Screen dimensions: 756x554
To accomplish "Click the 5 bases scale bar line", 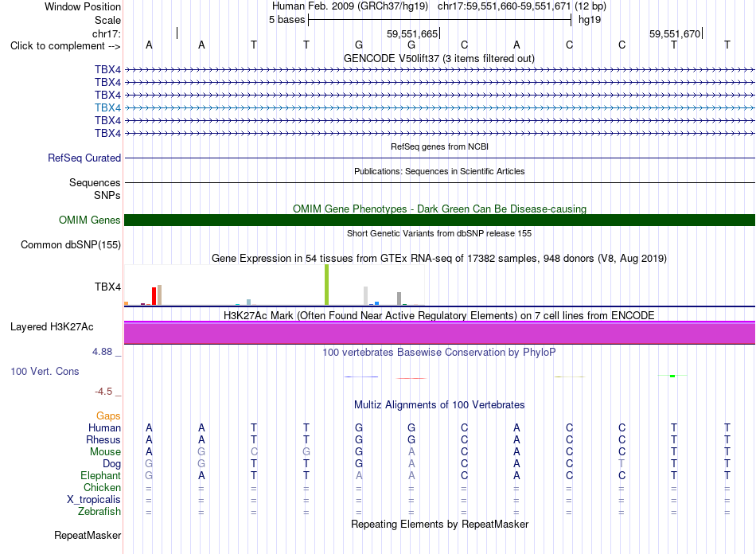I will (x=440, y=20).
